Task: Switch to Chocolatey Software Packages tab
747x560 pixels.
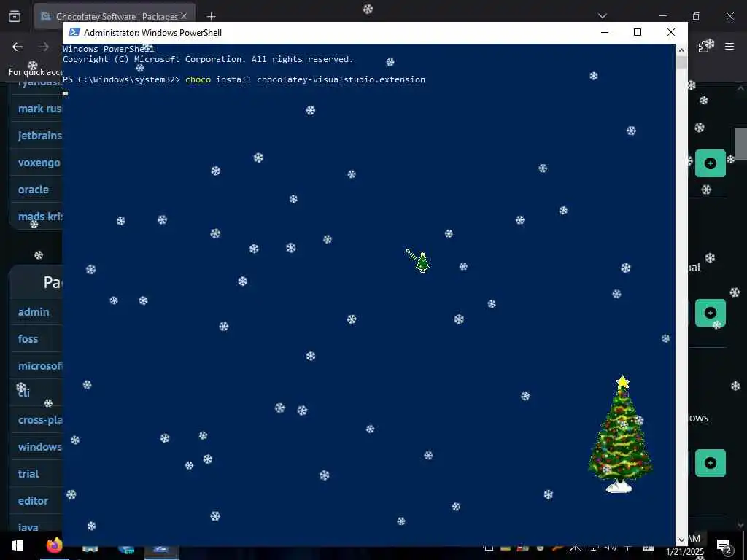Action: click(x=115, y=16)
